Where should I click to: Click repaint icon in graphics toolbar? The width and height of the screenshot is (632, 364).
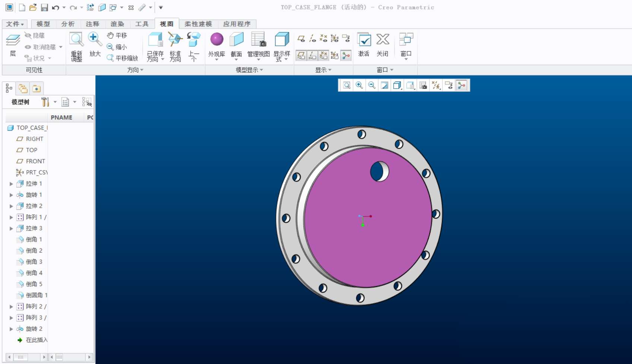384,86
